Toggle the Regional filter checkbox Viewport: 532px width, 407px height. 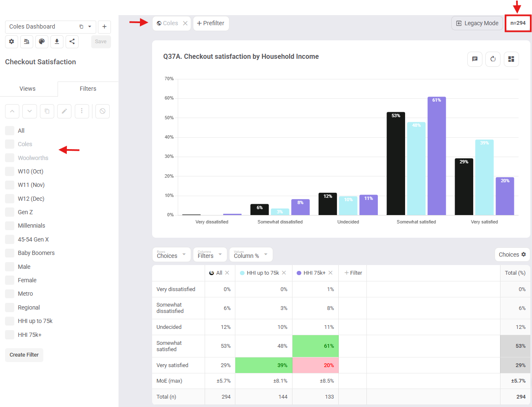tap(10, 307)
